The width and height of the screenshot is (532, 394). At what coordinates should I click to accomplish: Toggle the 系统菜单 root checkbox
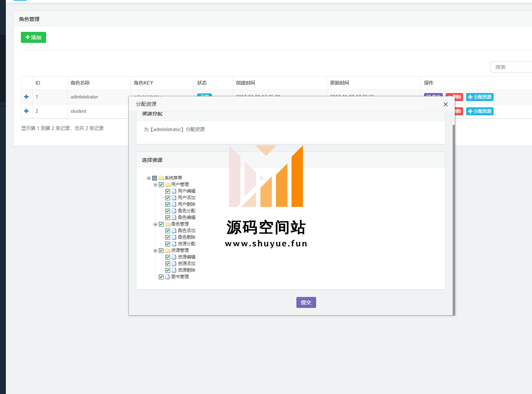154,178
